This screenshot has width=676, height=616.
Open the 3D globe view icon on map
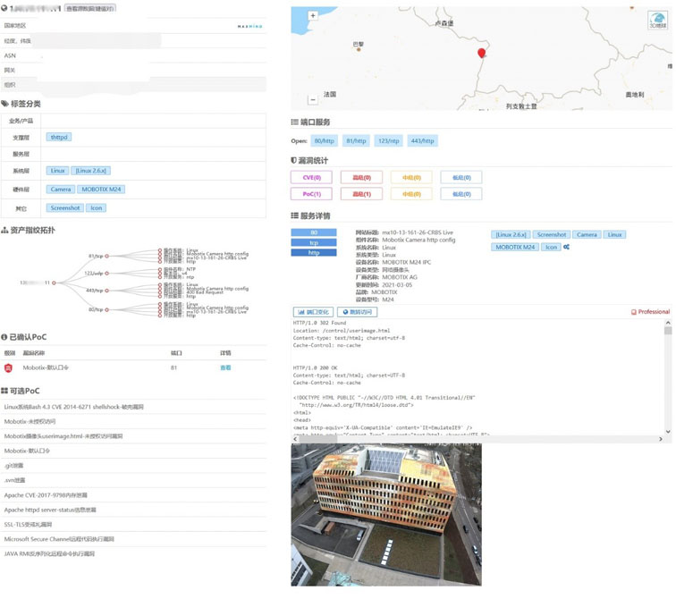[x=658, y=20]
